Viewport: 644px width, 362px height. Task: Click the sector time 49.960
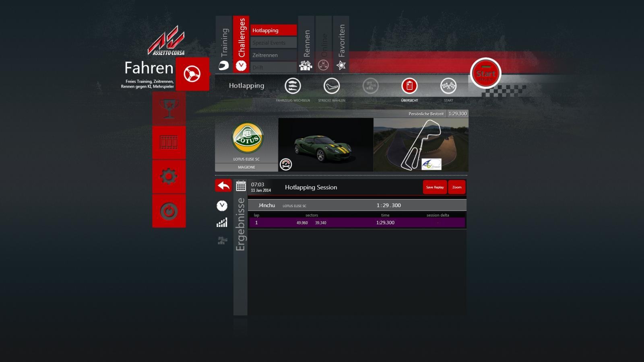click(x=302, y=223)
